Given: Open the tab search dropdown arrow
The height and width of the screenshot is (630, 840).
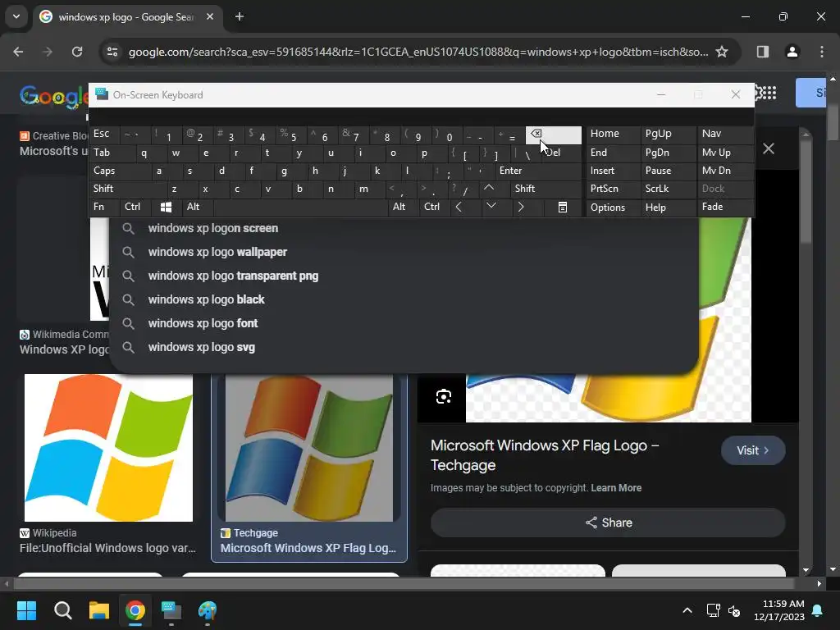Looking at the screenshot, I should point(16,16).
